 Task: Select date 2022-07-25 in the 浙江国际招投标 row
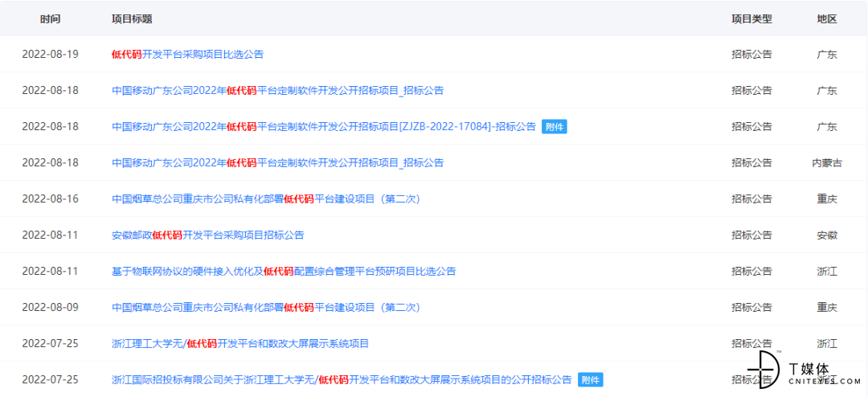tap(51, 380)
